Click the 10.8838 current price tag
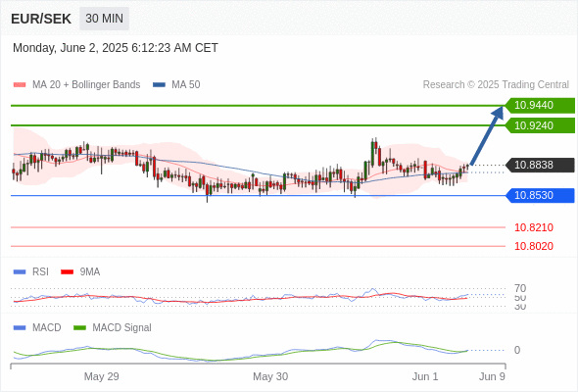The width and height of the screenshot is (578, 392). 540,165
